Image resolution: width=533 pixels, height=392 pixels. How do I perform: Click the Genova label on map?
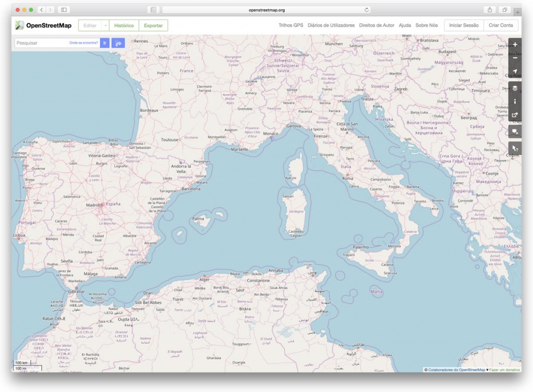(294, 126)
